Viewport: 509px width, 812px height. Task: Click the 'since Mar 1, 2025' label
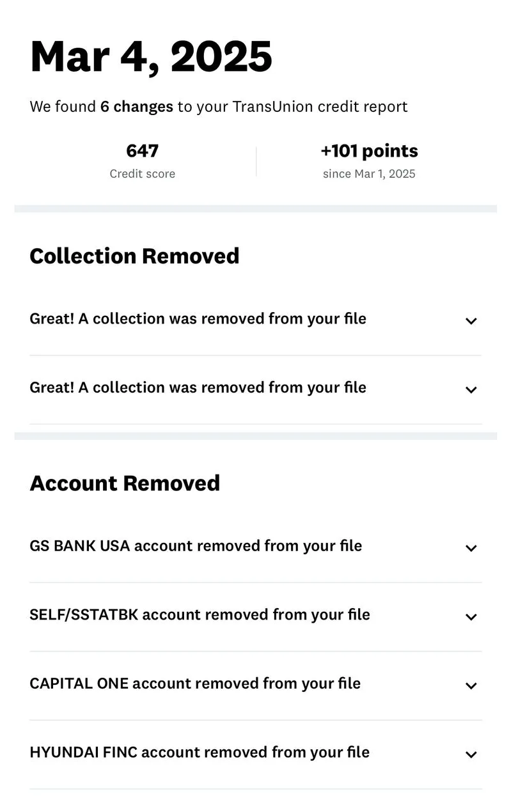[x=369, y=174]
